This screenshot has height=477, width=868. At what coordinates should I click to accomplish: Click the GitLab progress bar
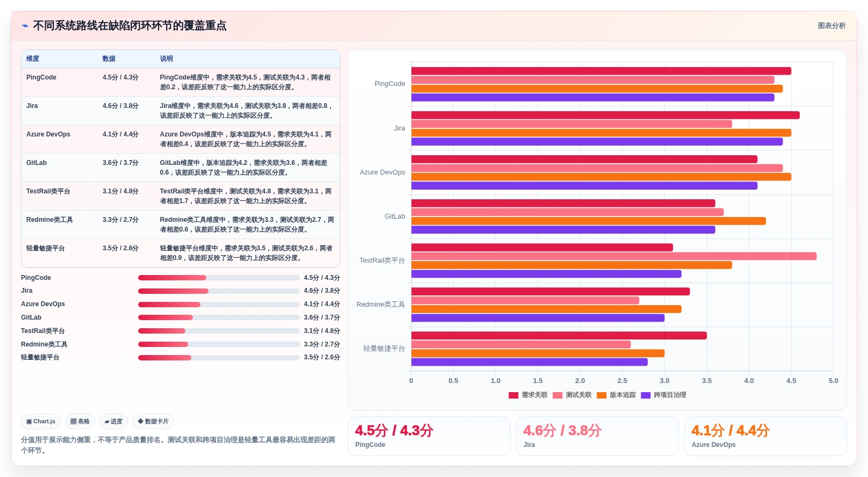pyautogui.click(x=219, y=317)
